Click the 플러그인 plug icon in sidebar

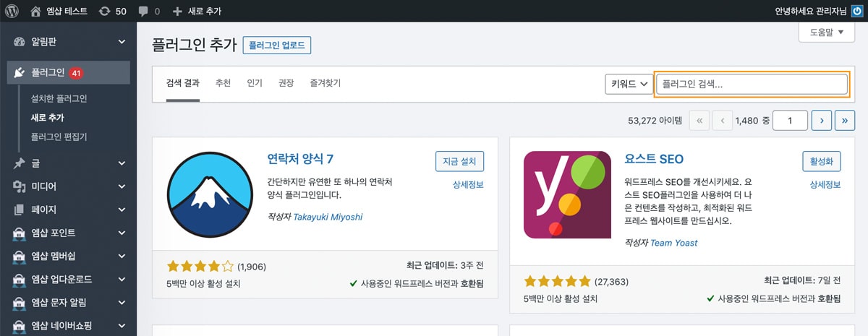pyautogui.click(x=20, y=72)
